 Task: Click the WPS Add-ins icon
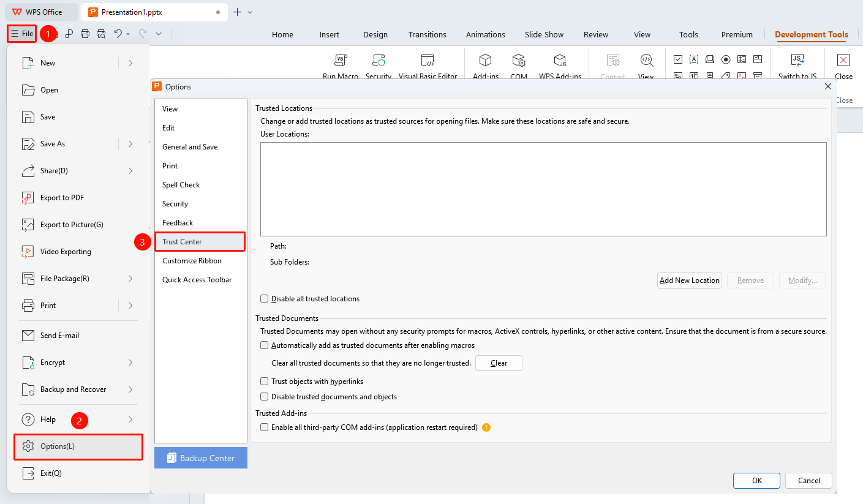(560, 60)
